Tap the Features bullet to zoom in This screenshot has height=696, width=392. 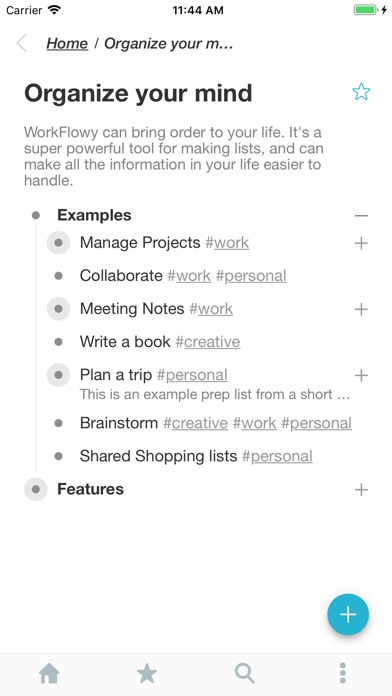click(36, 489)
